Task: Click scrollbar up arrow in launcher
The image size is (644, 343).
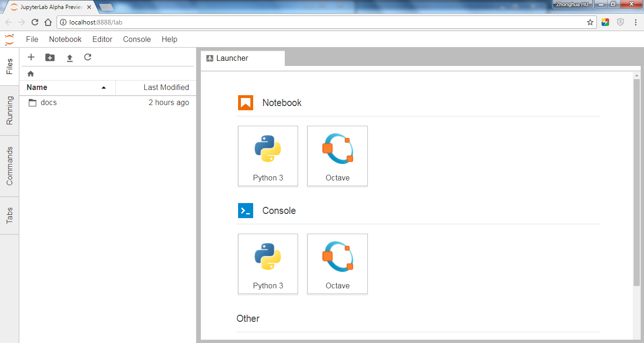Action: click(x=636, y=75)
